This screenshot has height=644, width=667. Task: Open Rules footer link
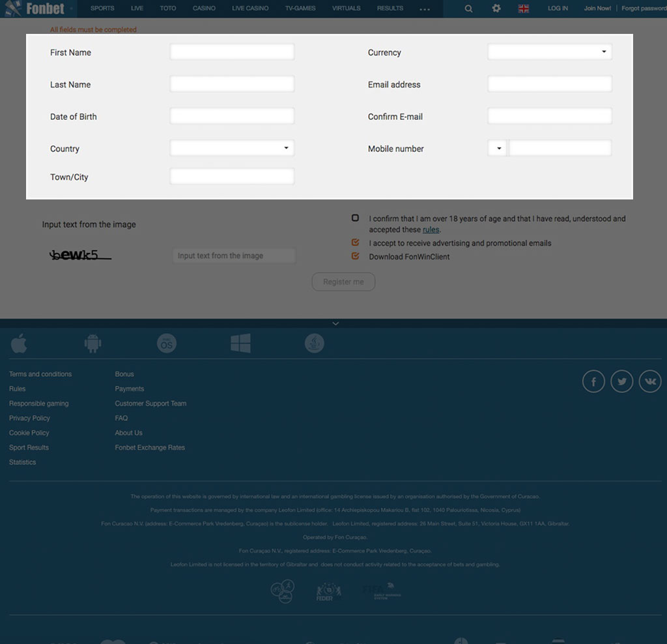click(x=18, y=388)
